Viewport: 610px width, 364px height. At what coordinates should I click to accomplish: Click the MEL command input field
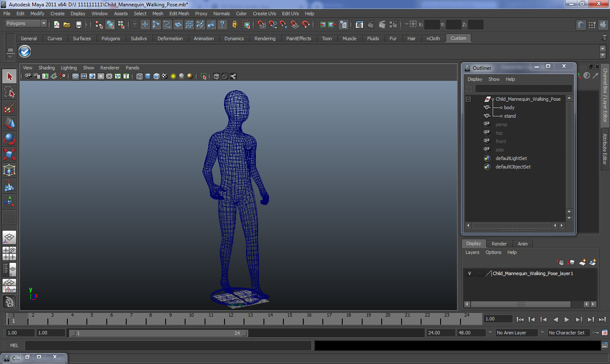[x=169, y=345]
